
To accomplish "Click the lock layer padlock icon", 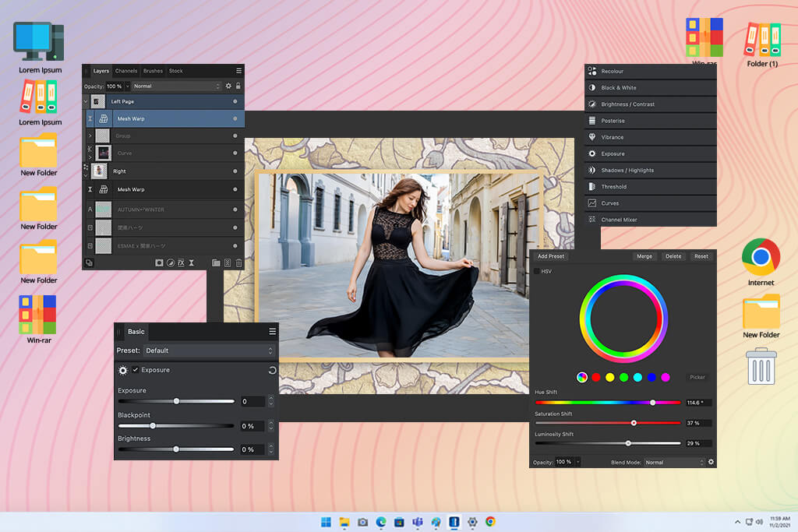I will (x=238, y=86).
